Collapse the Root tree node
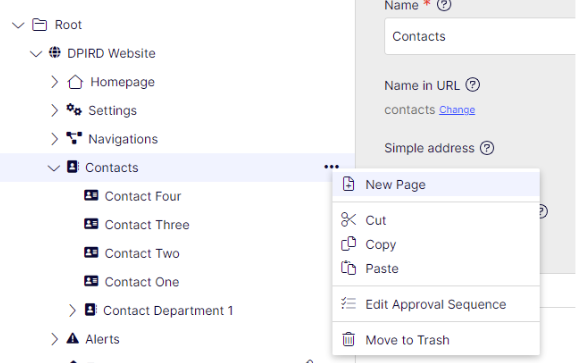This screenshot has height=363, width=577. [x=18, y=25]
